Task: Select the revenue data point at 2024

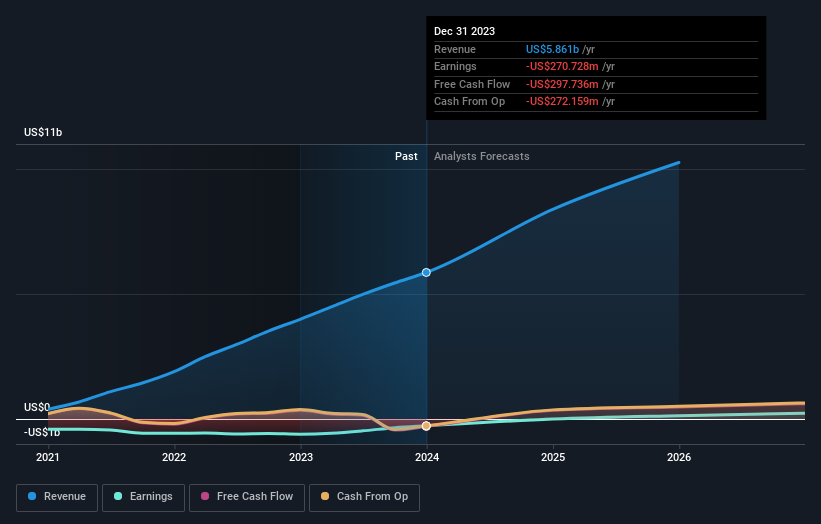Action: tap(426, 272)
